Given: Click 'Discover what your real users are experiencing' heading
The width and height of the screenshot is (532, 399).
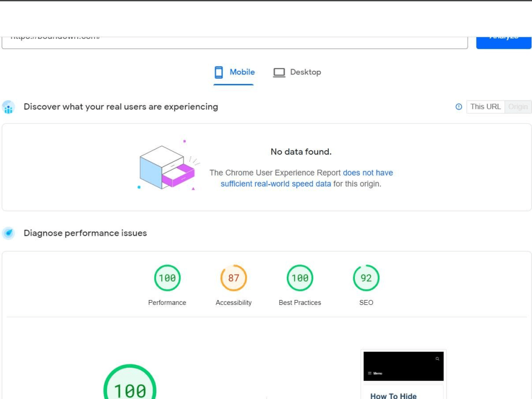Looking at the screenshot, I should coord(121,106).
